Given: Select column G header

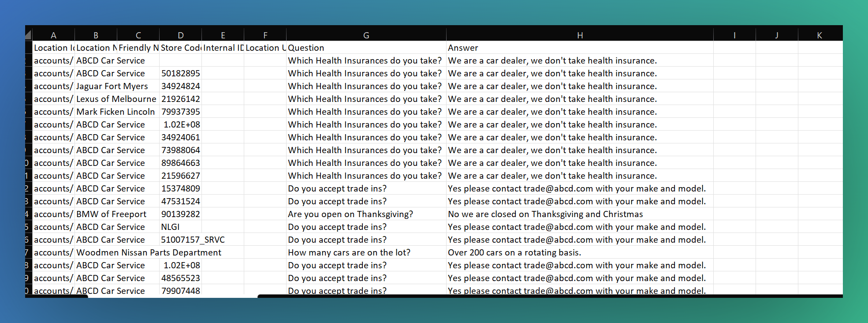Looking at the screenshot, I should point(366,35).
